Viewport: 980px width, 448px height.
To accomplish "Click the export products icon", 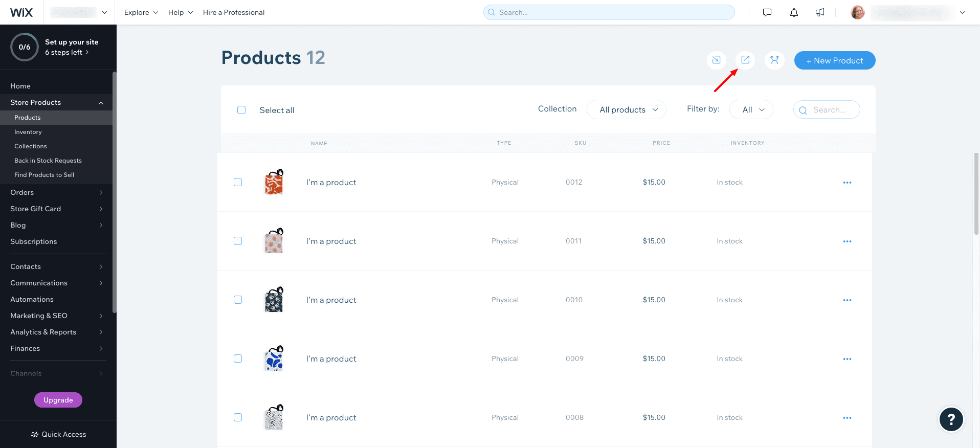I will 745,60.
